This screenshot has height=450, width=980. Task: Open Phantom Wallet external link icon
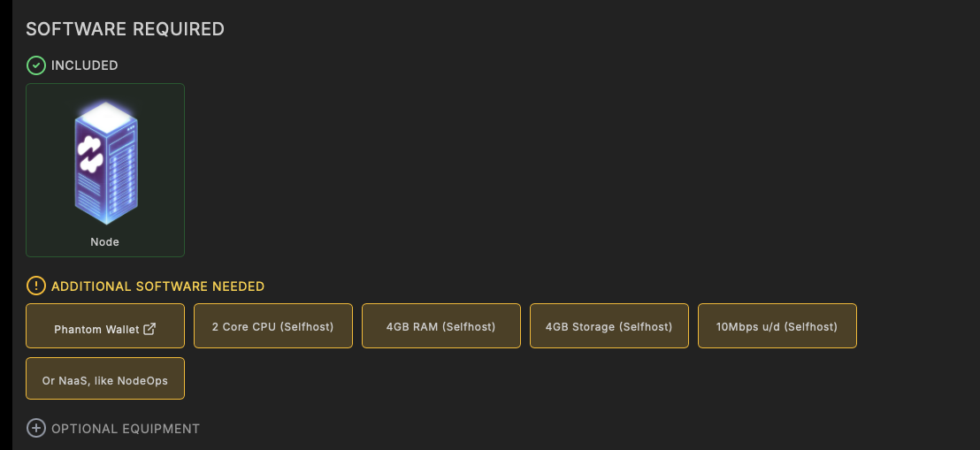coord(149,329)
